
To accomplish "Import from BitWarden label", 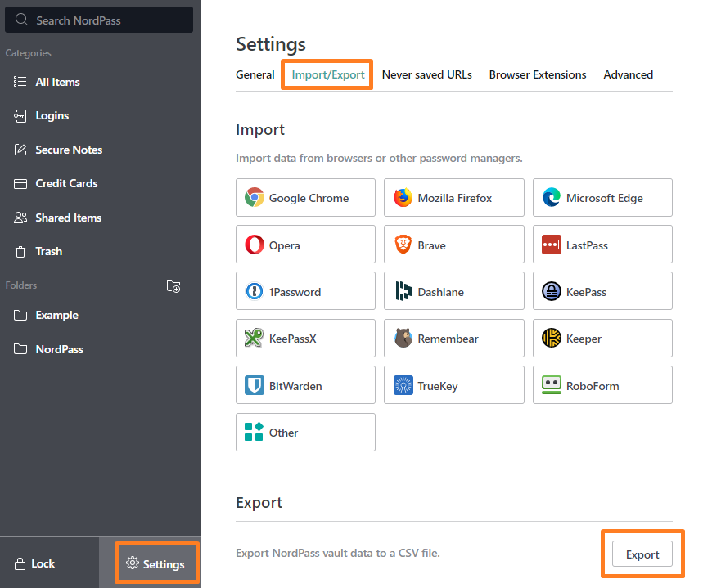I will (295, 386).
